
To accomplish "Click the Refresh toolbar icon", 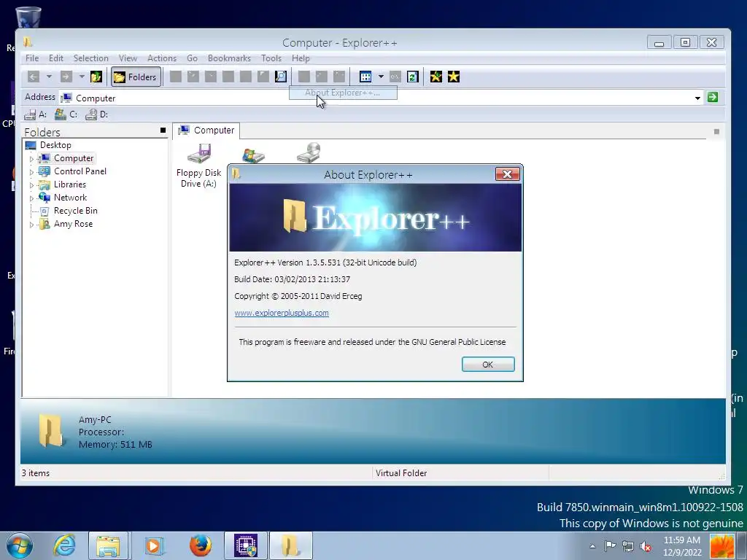I will pos(413,77).
